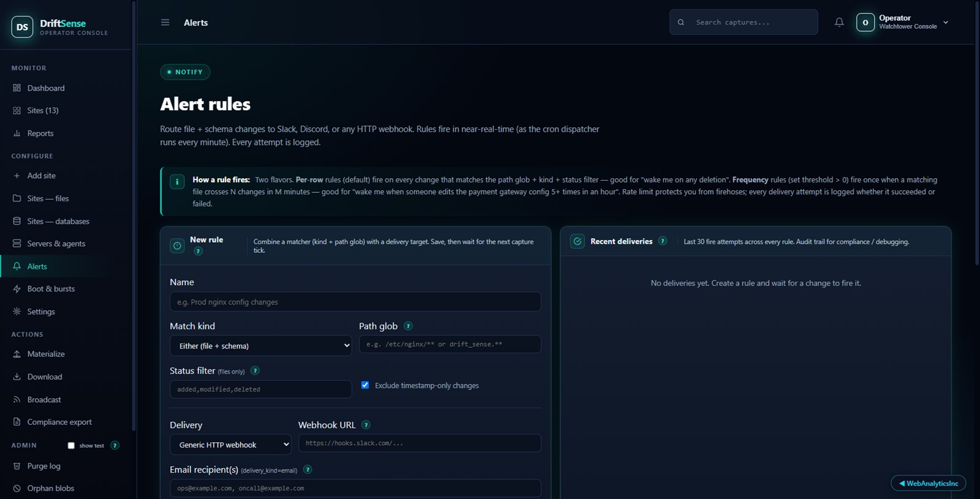Click the DriftSense DS logo icon
This screenshot has height=499, width=980.
pos(22,27)
